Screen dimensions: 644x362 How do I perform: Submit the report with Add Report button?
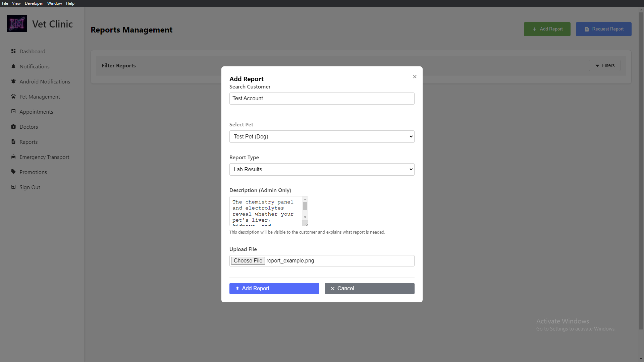click(x=274, y=288)
